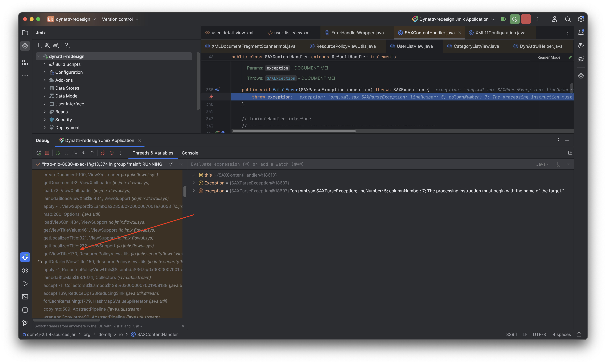Open the Run tool window

click(25, 284)
